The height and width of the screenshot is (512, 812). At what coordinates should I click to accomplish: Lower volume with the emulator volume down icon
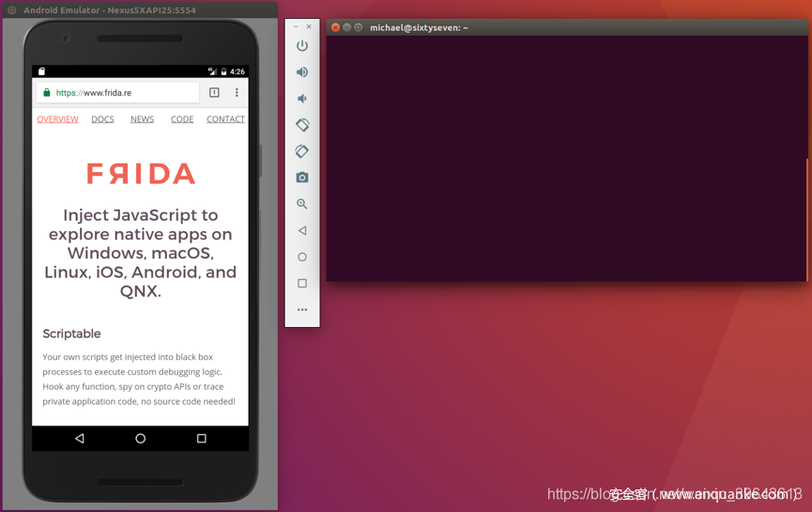pyautogui.click(x=302, y=99)
